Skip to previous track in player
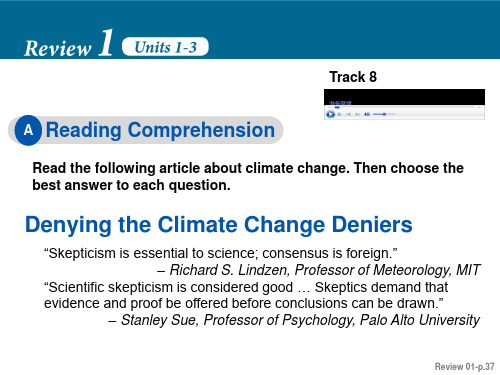This screenshot has height=375, width=500. [x=348, y=114]
